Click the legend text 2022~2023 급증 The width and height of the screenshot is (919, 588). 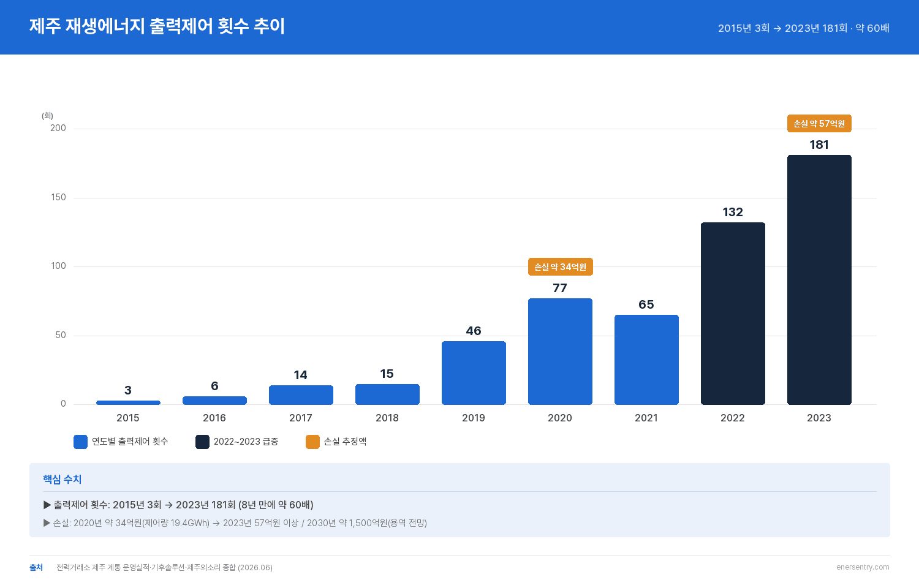click(x=246, y=442)
